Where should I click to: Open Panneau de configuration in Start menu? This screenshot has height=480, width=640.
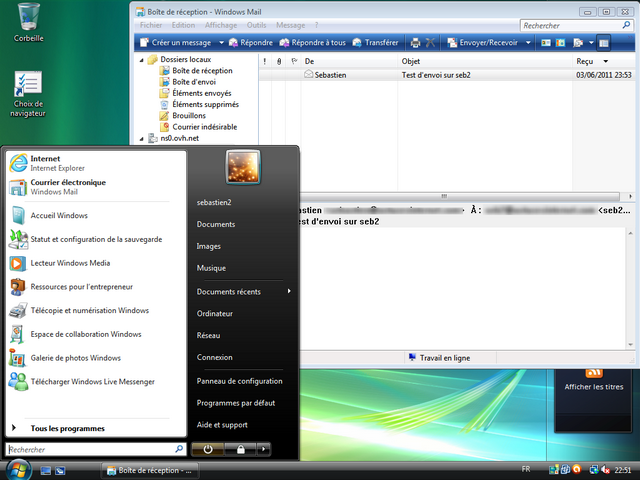(x=240, y=381)
